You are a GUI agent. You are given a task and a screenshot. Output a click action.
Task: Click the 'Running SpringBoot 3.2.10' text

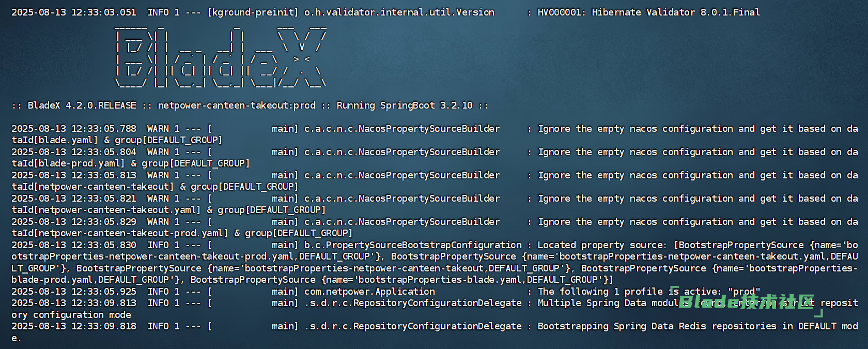tap(405, 105)
